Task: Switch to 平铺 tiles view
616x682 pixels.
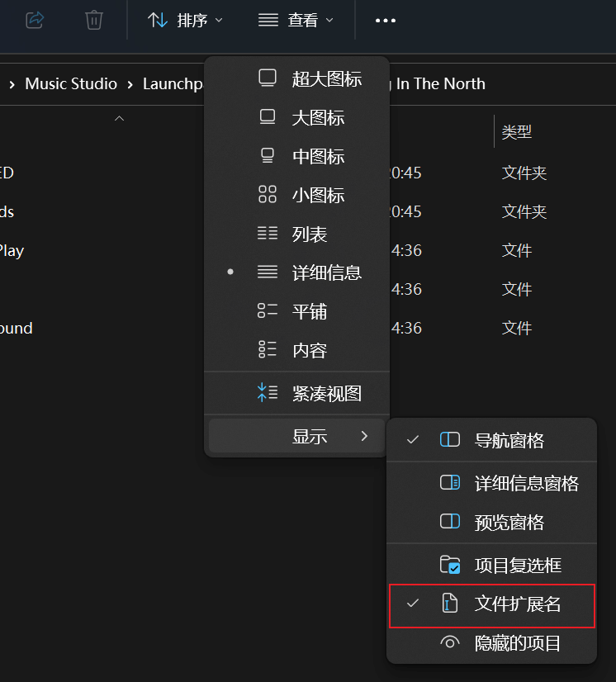Action: tap(309, 311)
